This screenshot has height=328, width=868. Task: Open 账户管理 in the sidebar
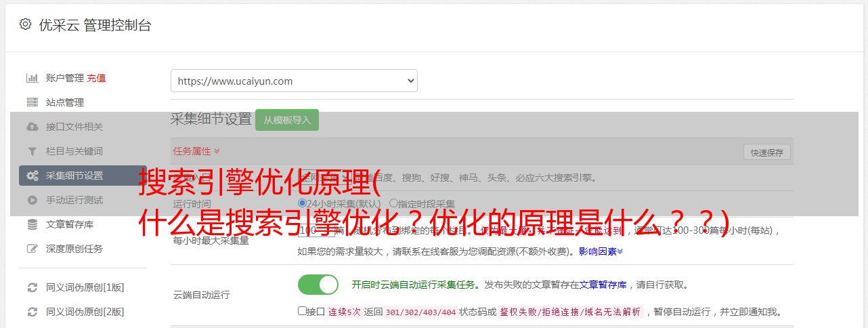pyautogui.click(x=65, y=78)
